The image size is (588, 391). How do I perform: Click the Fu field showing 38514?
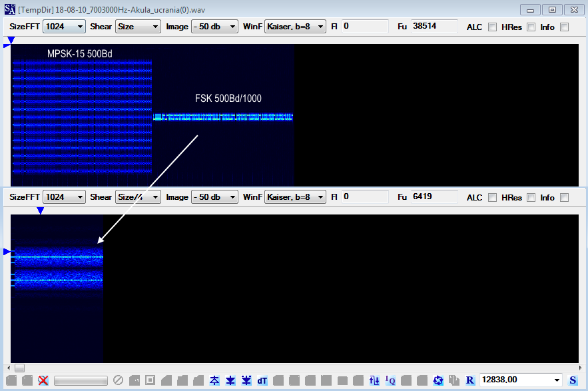point(434,26)
